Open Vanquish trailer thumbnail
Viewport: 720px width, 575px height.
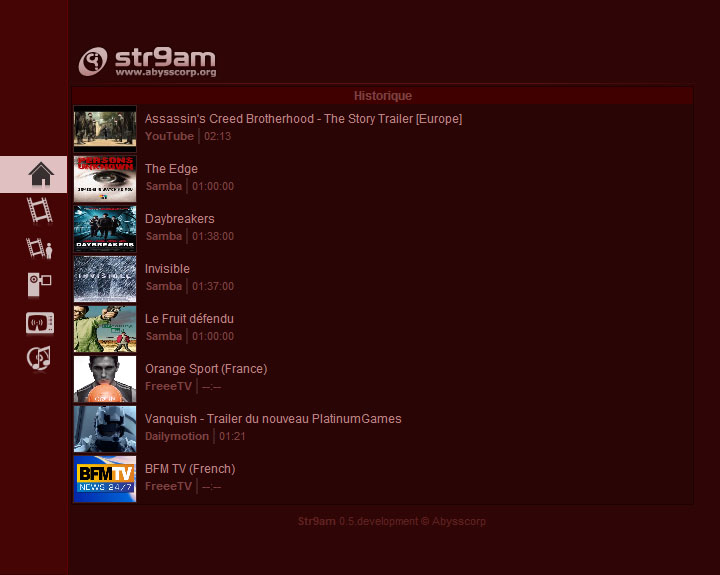pos(105,429)
